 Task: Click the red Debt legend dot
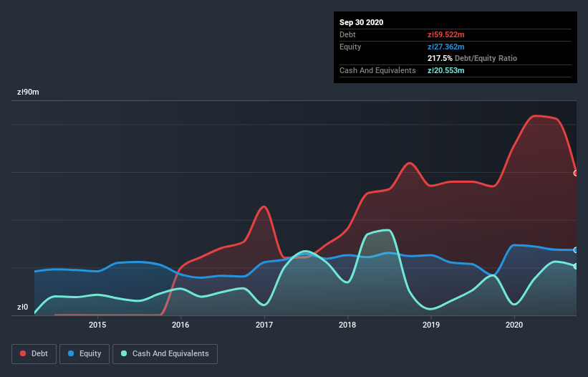click(23, 353)
